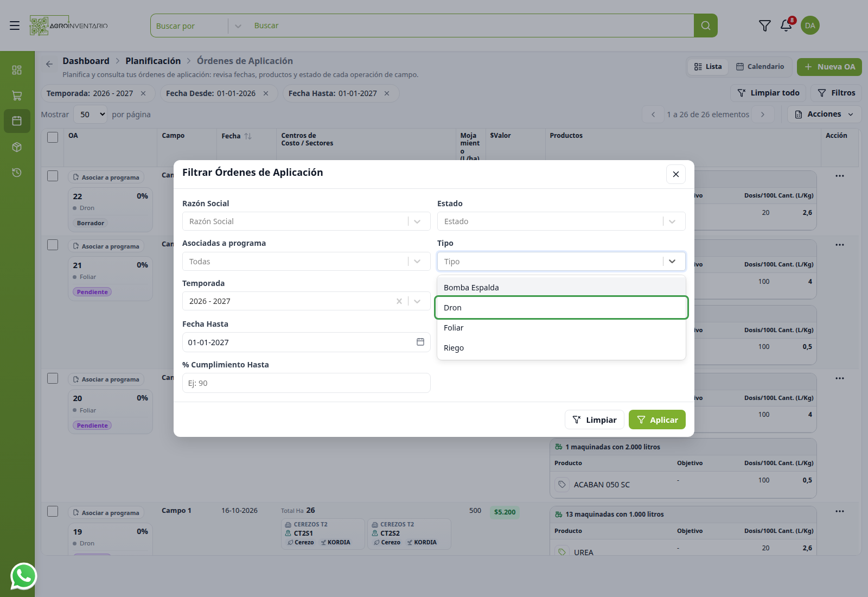The width and height of the screenshot is (868, 597).
Task: Open the top bar filter funnel icon
Action: (764, 26)
